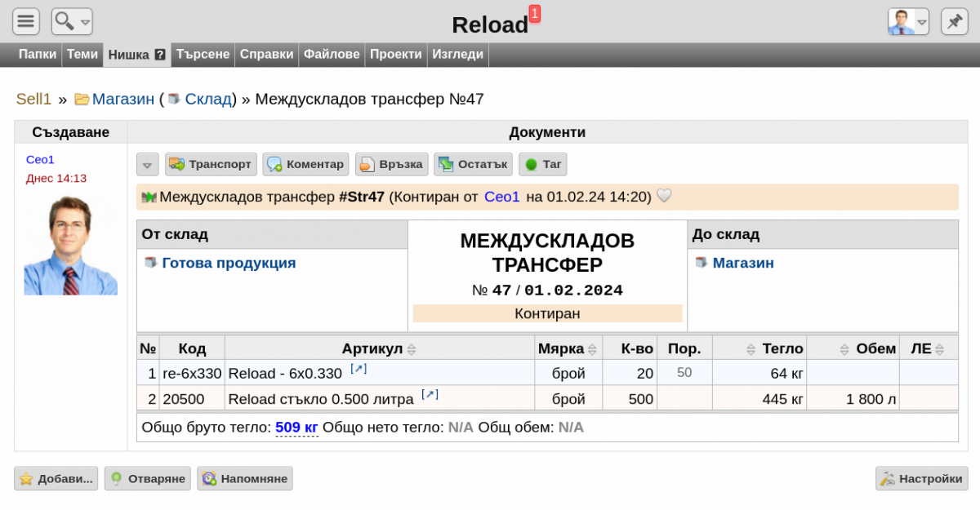Open the Магазин destination warehouse link
980x510 pixels.
click(x=743, y=263)
